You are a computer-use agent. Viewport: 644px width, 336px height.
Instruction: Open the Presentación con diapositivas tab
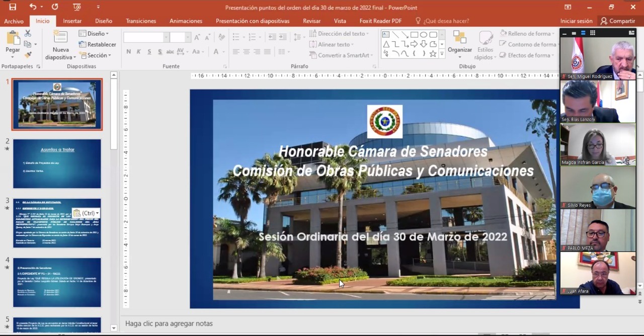pos(253,21)
